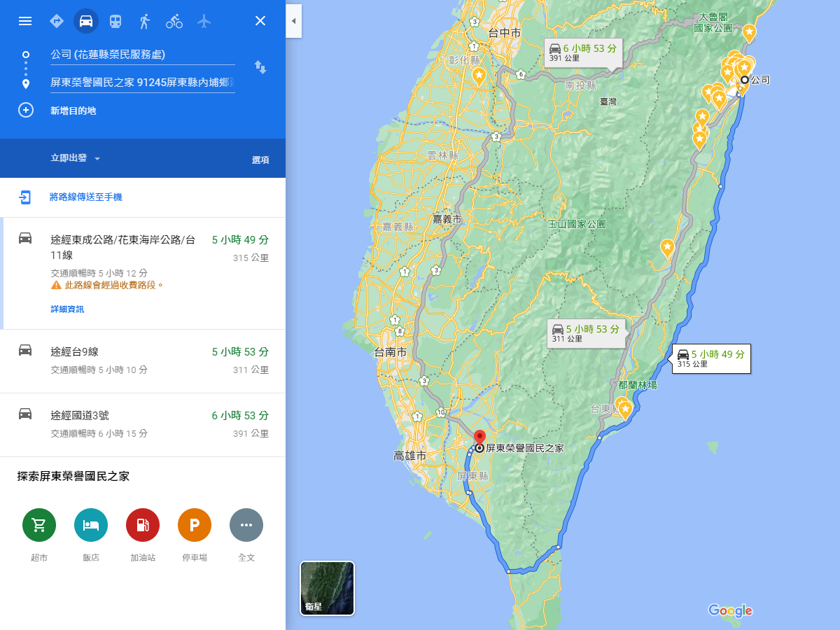Open route 選項 options

[x=260, y=160]
